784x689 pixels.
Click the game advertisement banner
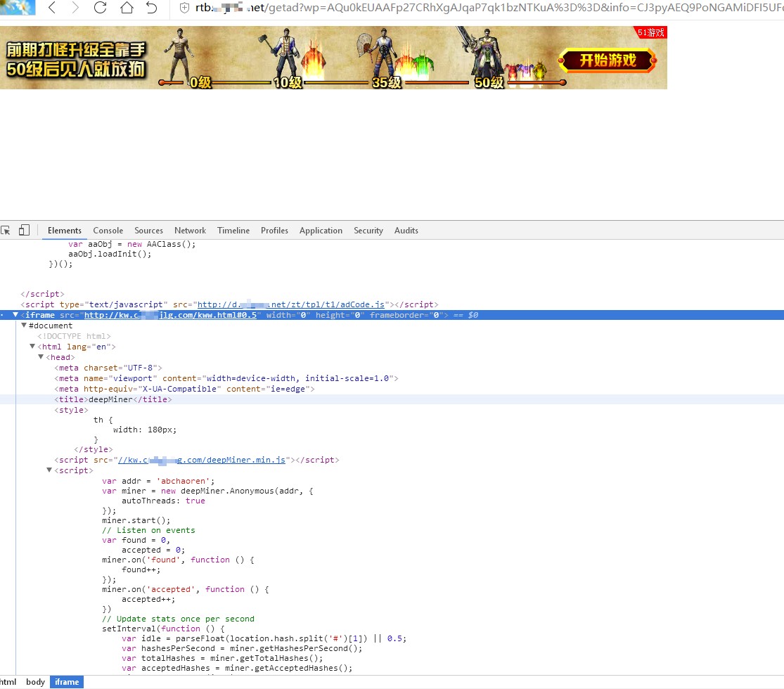pos(333,58)
